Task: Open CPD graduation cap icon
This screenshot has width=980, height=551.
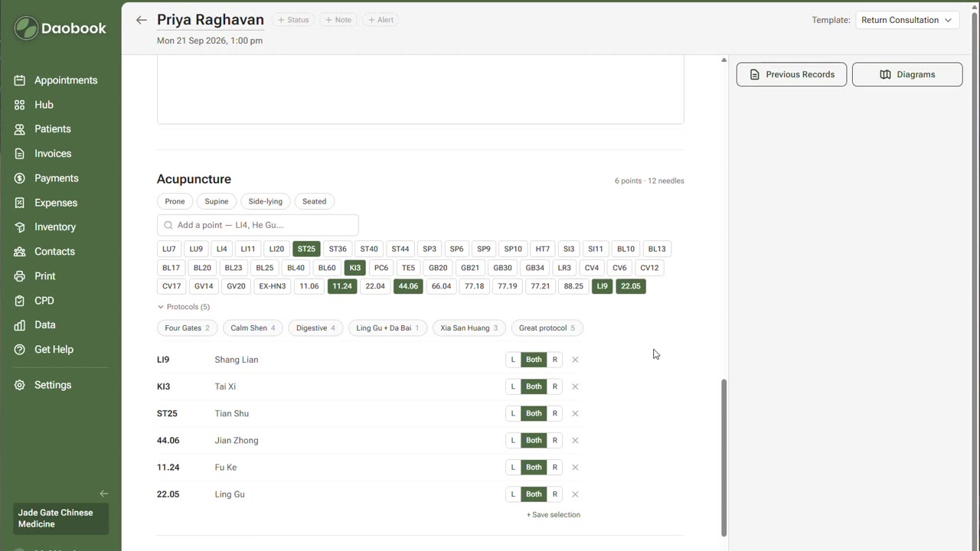Action: pyautogui.click(x=20, y=301)
